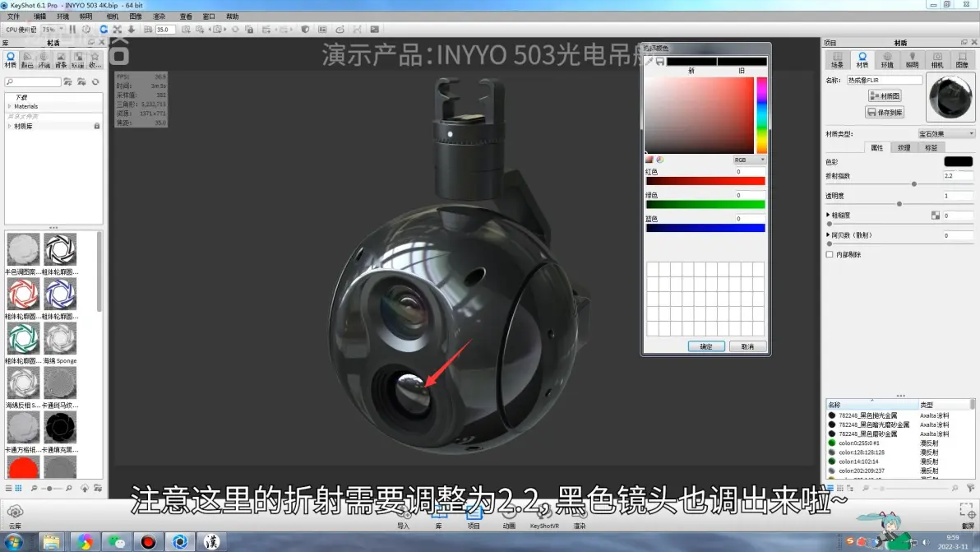Open File Explorer from the taskbar

(51, 541)
